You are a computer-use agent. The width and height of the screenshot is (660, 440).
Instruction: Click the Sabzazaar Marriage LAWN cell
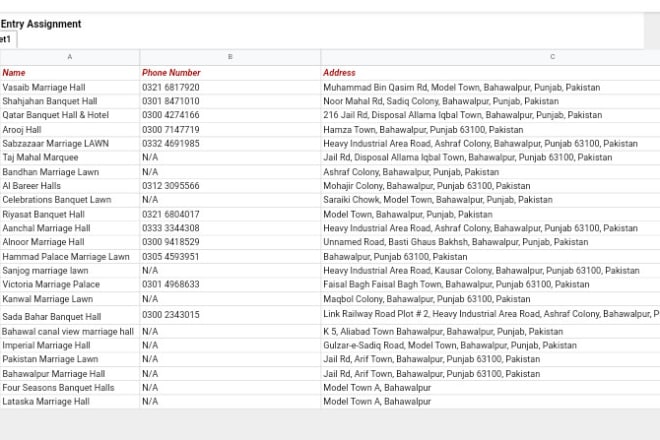click(x=69, y=144)
